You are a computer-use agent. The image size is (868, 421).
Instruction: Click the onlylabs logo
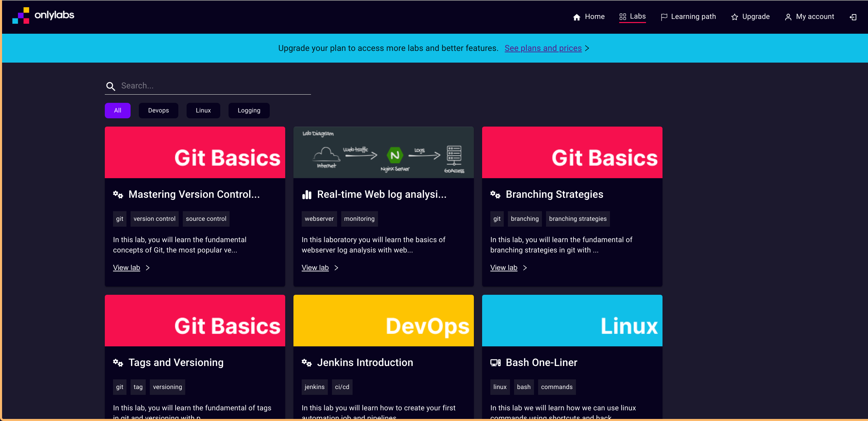(x=43, y=15)
